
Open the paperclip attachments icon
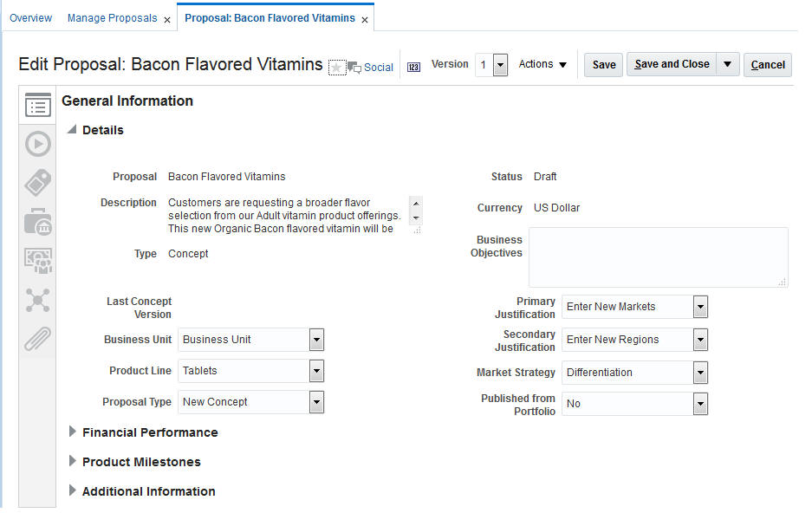[37, 339]
